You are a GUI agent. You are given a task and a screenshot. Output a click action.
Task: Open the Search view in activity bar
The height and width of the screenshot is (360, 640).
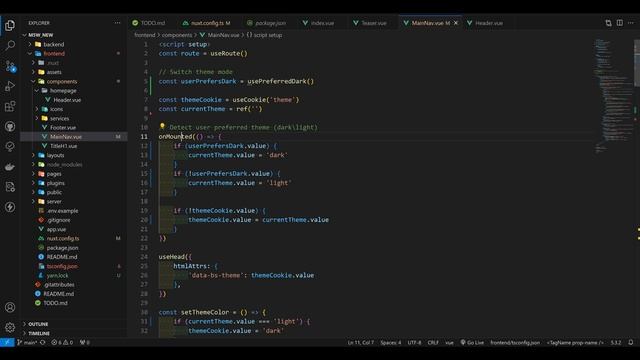click(10, 45)
